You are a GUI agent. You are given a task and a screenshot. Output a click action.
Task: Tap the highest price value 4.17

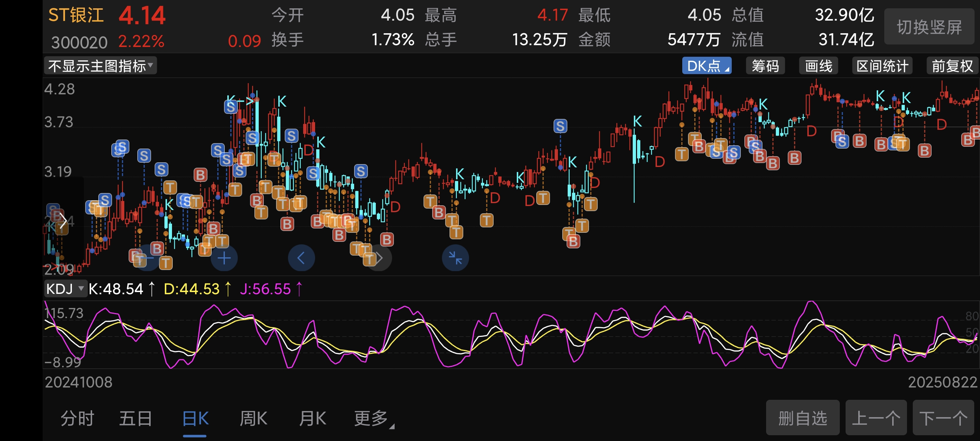(x=553, y=15)
